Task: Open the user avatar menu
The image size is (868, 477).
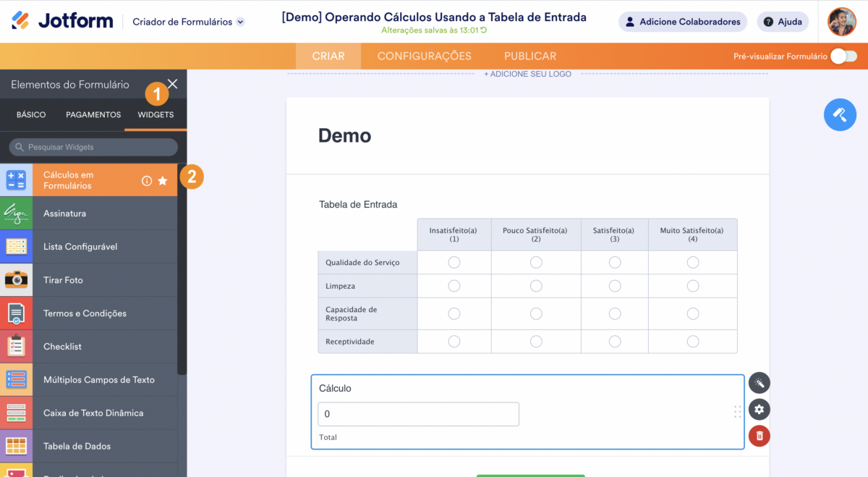Action: [842, 22]
